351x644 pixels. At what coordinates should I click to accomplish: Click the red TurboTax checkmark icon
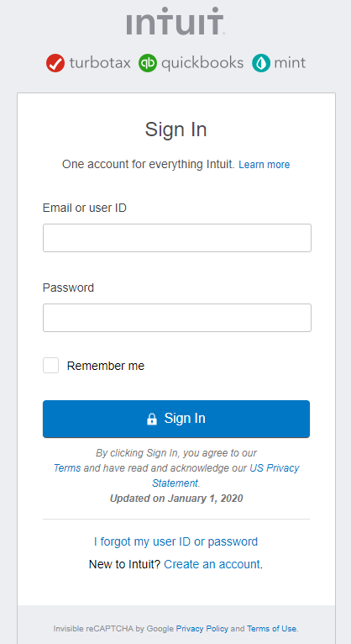click(55, 63)
